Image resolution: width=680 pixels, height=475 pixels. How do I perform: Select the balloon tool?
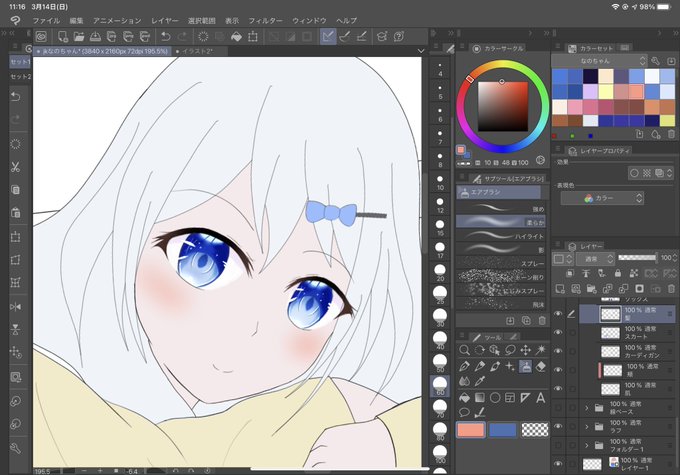pos(464,413)
